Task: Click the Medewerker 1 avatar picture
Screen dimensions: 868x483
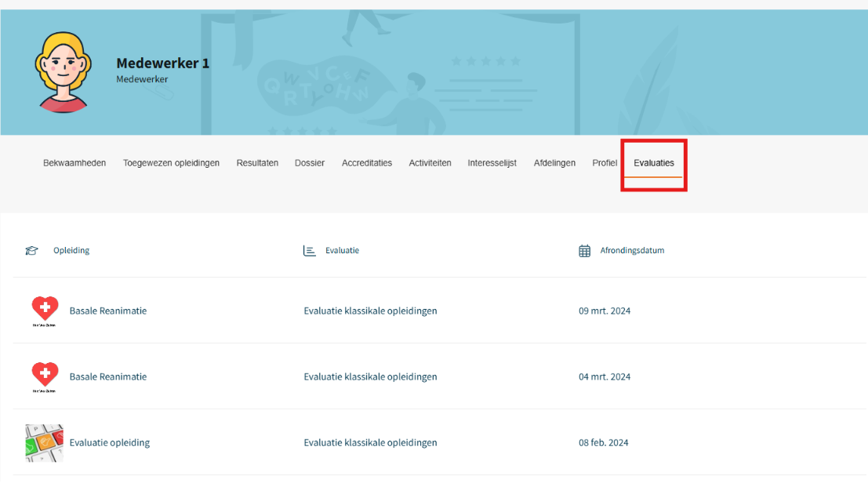Action: 63,72
